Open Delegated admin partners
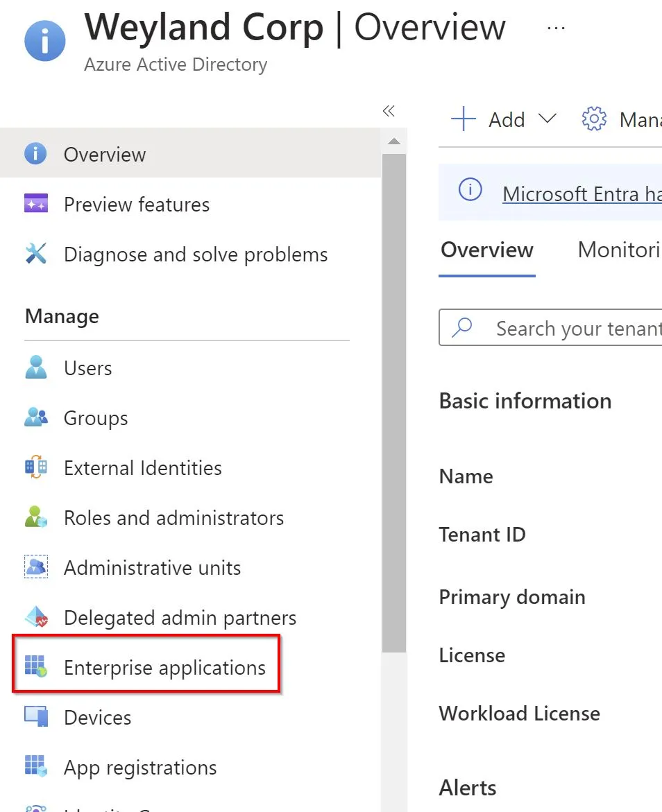 [x=180, y=619]
